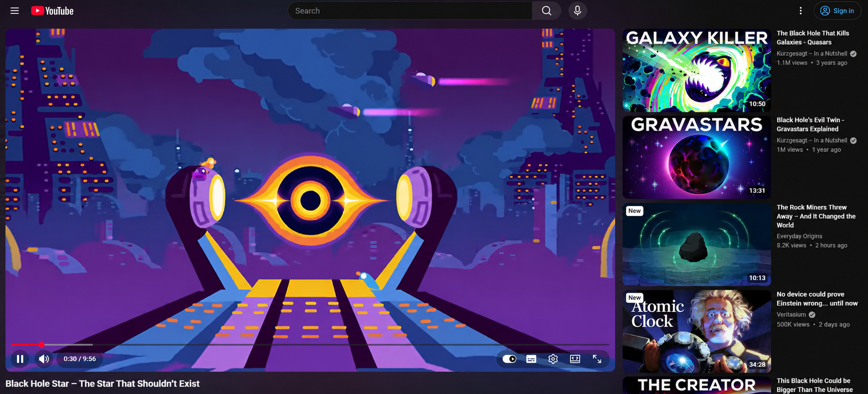Click the Sign in button
The height and width of the screenshot is (394, 868).
click(837, 11)
